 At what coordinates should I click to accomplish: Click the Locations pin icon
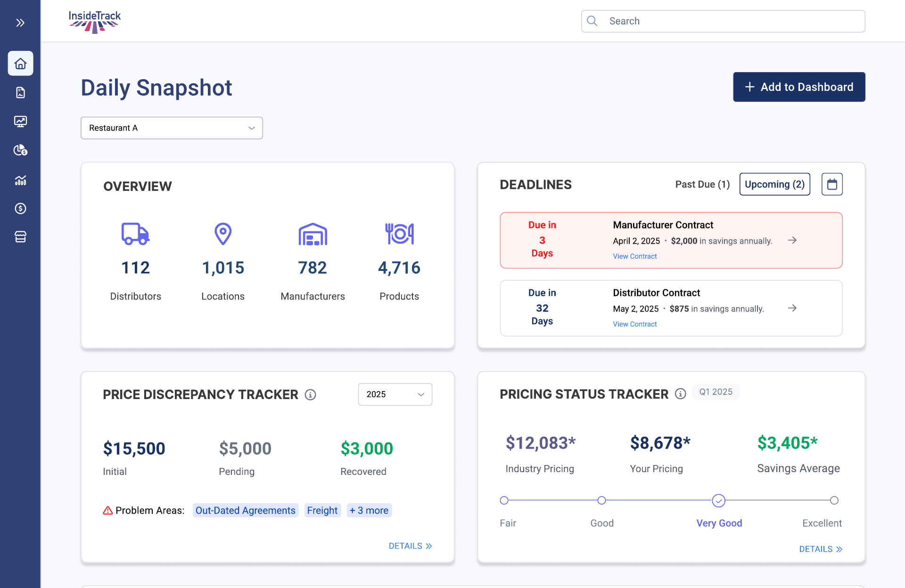point(223,234)
